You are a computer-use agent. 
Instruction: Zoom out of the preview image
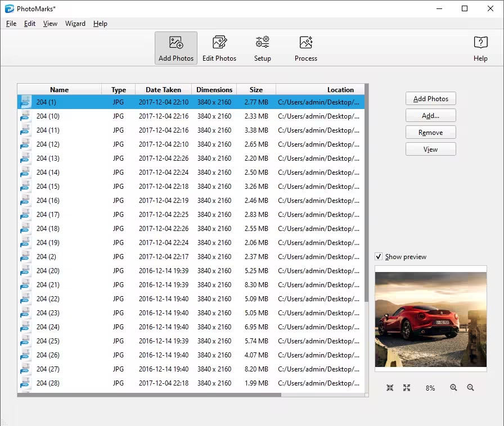point(471,388)
